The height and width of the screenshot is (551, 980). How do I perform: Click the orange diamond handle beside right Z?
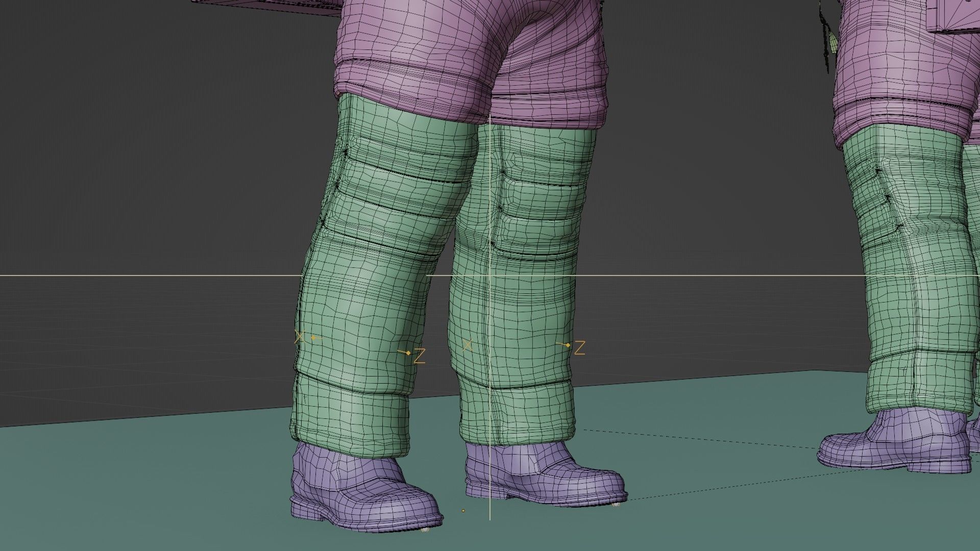pos(568,345)
